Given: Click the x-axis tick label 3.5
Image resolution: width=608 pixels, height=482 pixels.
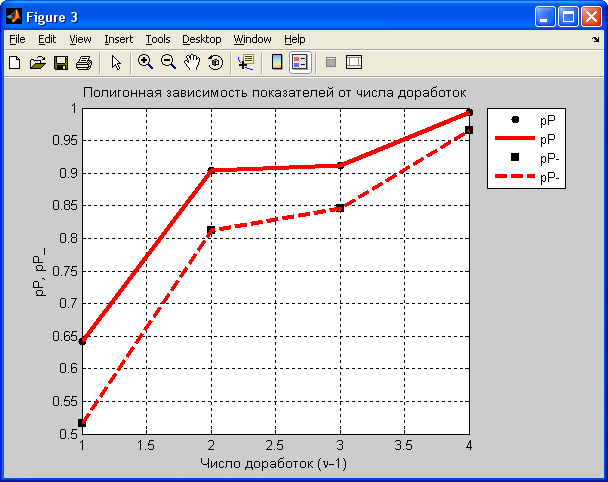Looking at the screenshot, I should pos(404,446).
